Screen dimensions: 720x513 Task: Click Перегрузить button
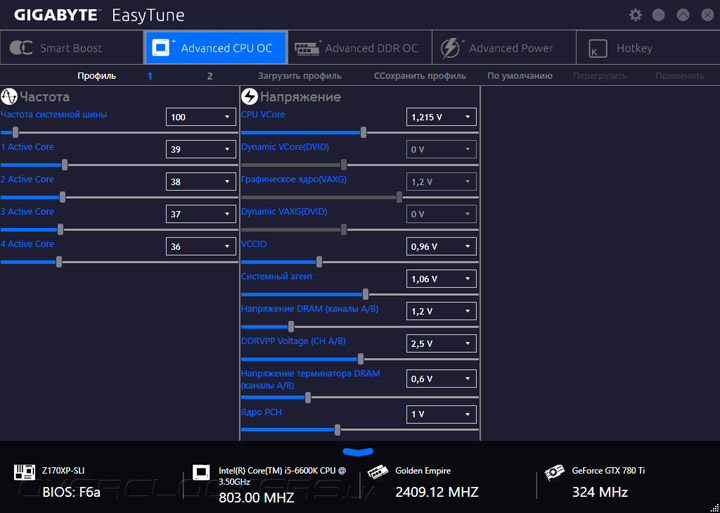pos(600,76)
